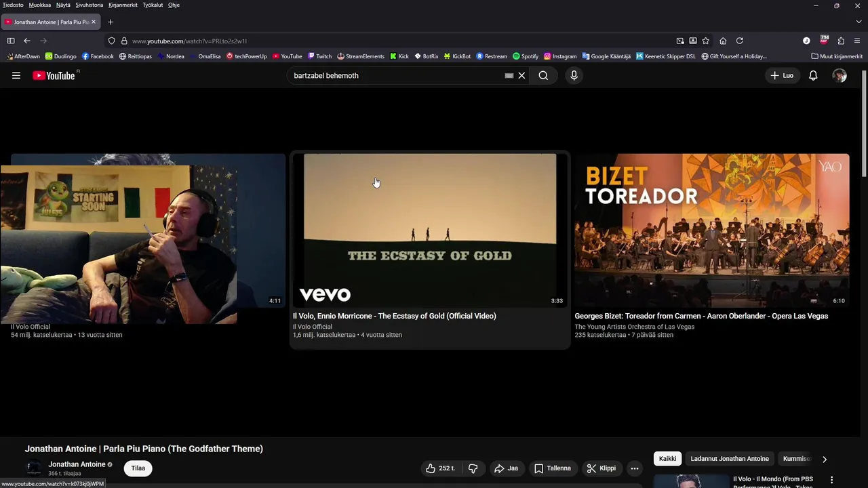Open The Ecstasy of Gold video title
This screenshot has height=488, width=868.
pos(395,316)
